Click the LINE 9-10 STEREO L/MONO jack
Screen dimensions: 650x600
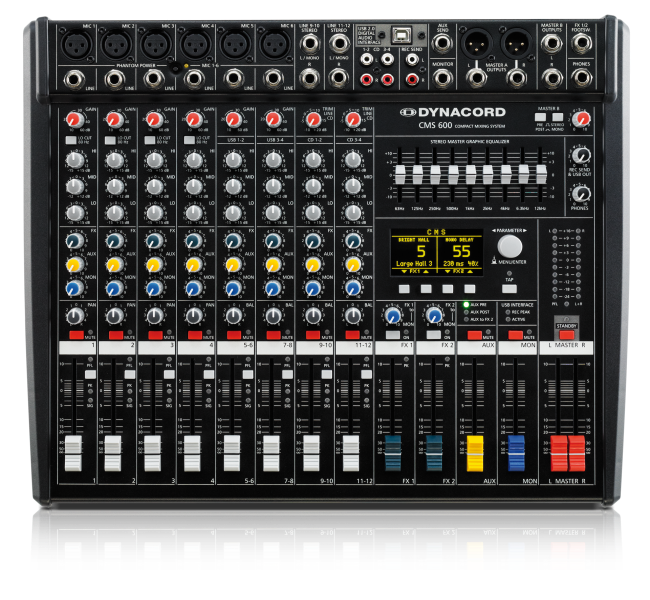pos(309,43)
